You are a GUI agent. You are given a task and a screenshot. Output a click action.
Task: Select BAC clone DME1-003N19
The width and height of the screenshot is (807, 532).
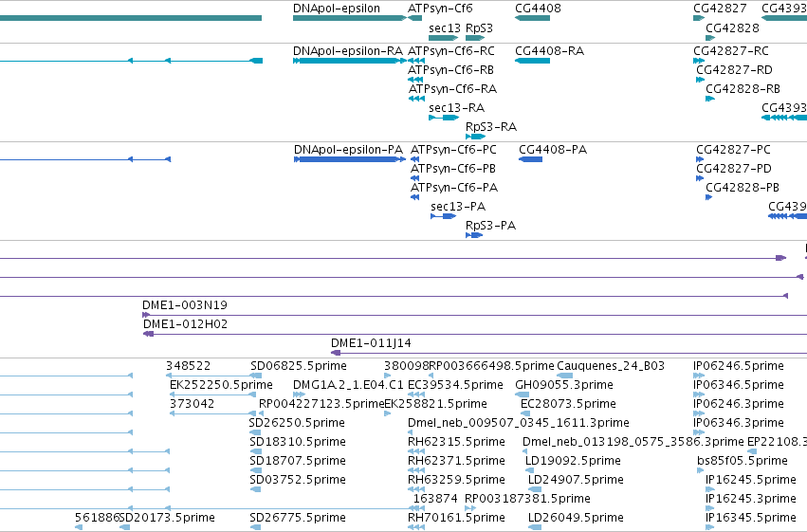(x=474, y=316)
